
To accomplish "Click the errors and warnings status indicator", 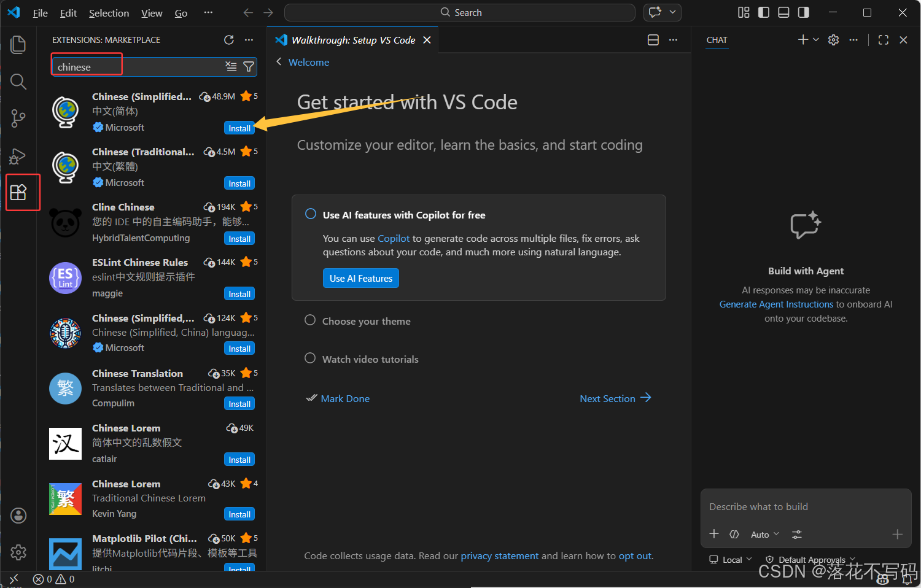I will (54, 579).
